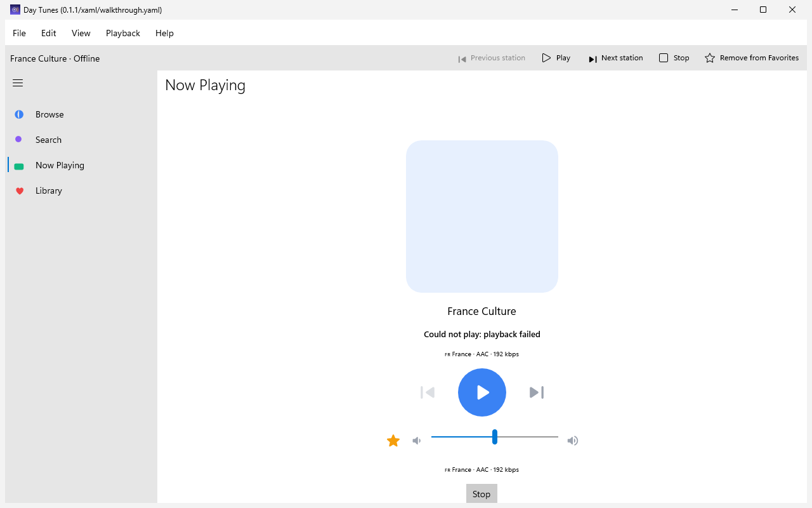
Task: Click the 'Could not play: playback failed' message
Action: (x=482, y=334)
